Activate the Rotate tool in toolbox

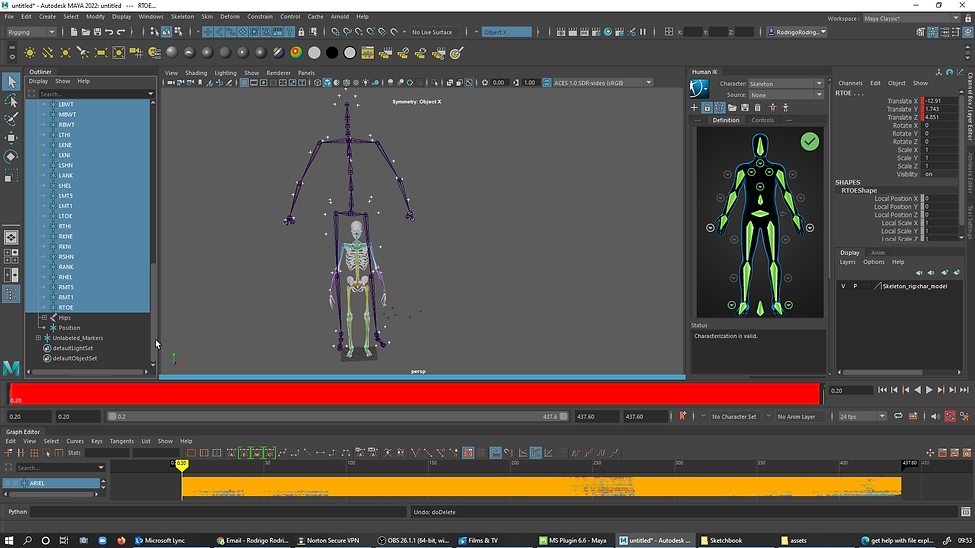click(11, 156)
